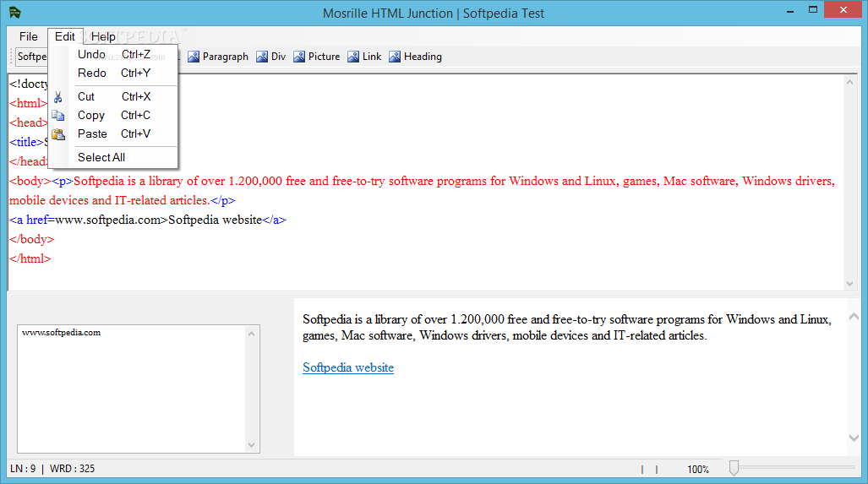Insert a Link tag via toolbar label
Viewport: 868px width, 484px height.
click(x=372, y=57)
